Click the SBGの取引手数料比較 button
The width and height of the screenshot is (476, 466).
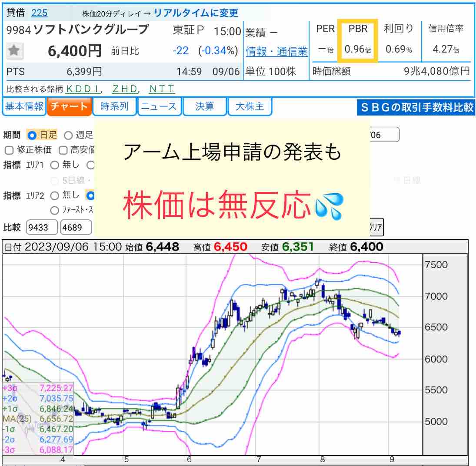click(416, 107)
